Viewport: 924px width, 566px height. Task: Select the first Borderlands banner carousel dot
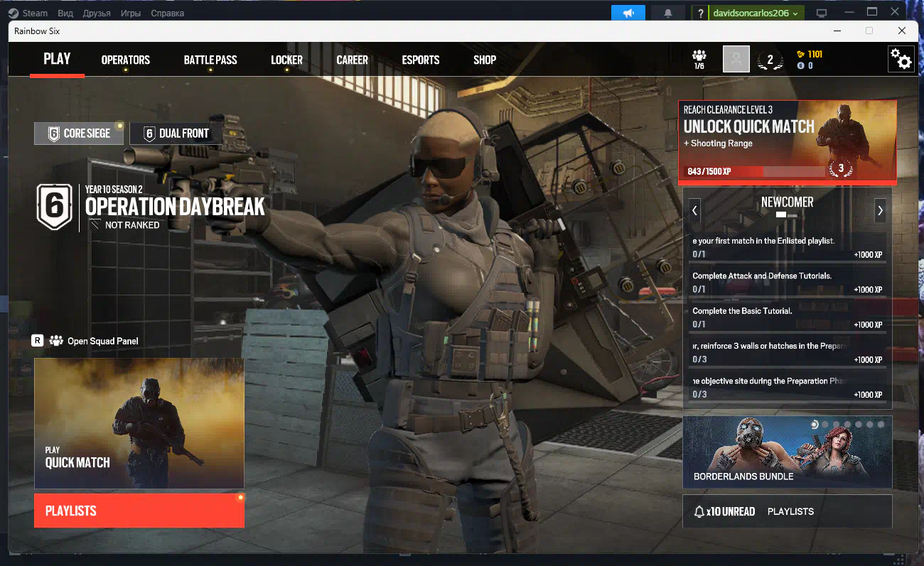coord(815,424)
